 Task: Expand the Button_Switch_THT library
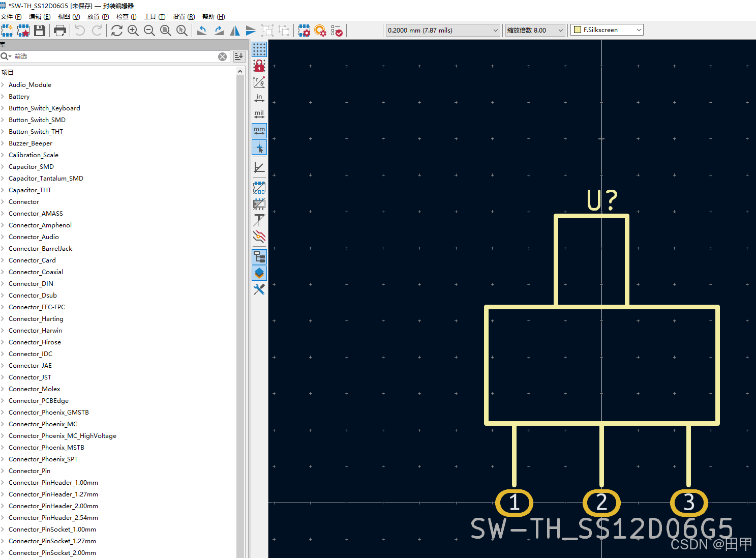[3, 132]
